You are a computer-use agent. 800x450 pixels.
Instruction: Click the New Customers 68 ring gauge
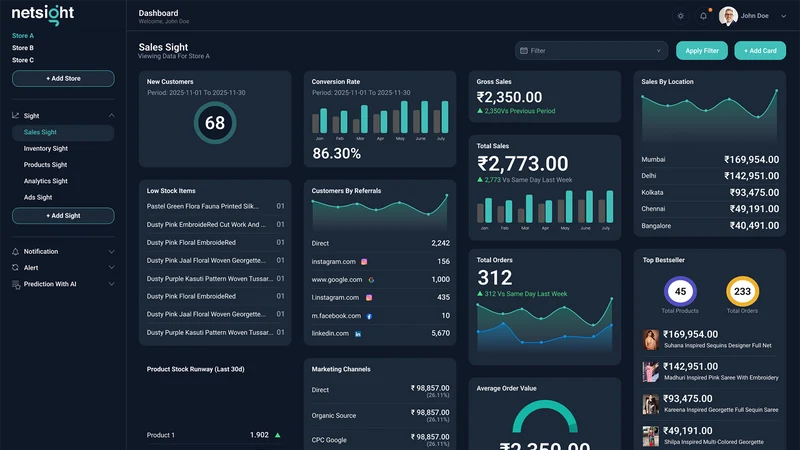tap(215, 123)
